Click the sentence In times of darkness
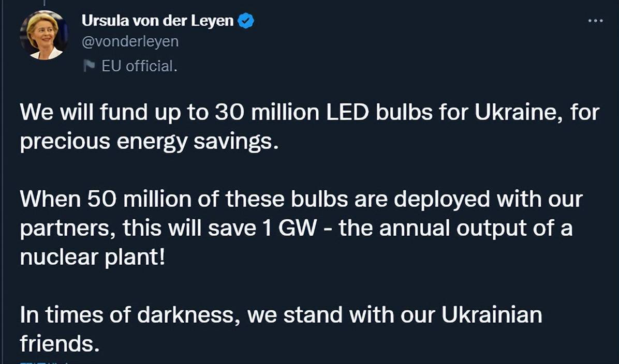This screenshot has height=364, width=619. pos(281,329)
